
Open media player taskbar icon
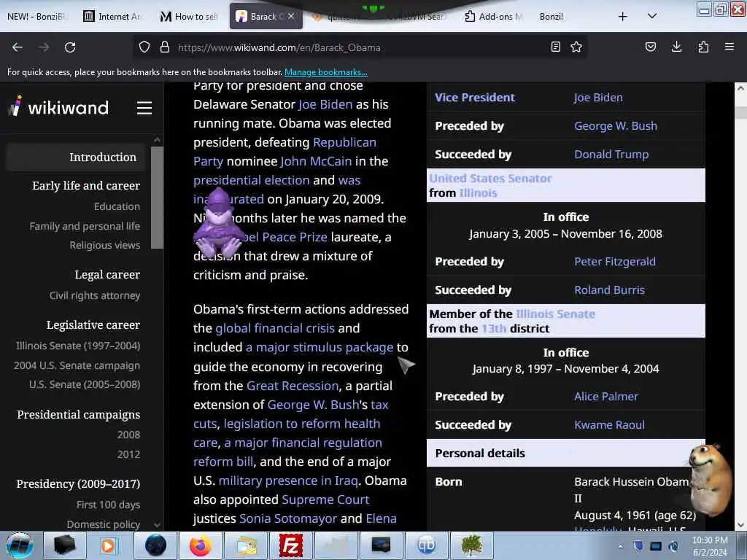(x=109, y=545)
